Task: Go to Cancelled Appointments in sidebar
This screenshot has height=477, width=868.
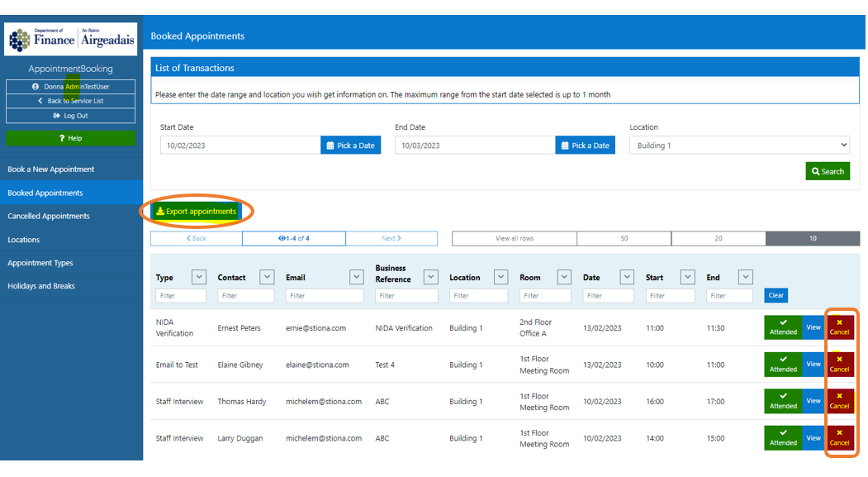Action: [x=49, y=217]
